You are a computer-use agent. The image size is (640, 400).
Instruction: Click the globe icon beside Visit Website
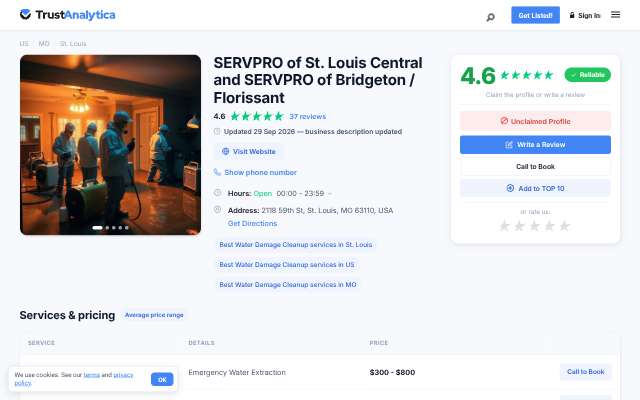click(x=225, y=151)
